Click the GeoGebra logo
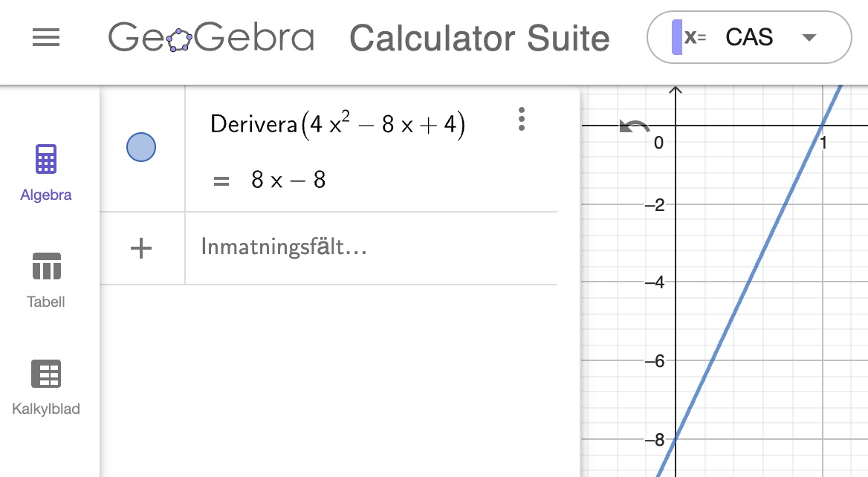 pyautogui.click(x=211, y=39)
